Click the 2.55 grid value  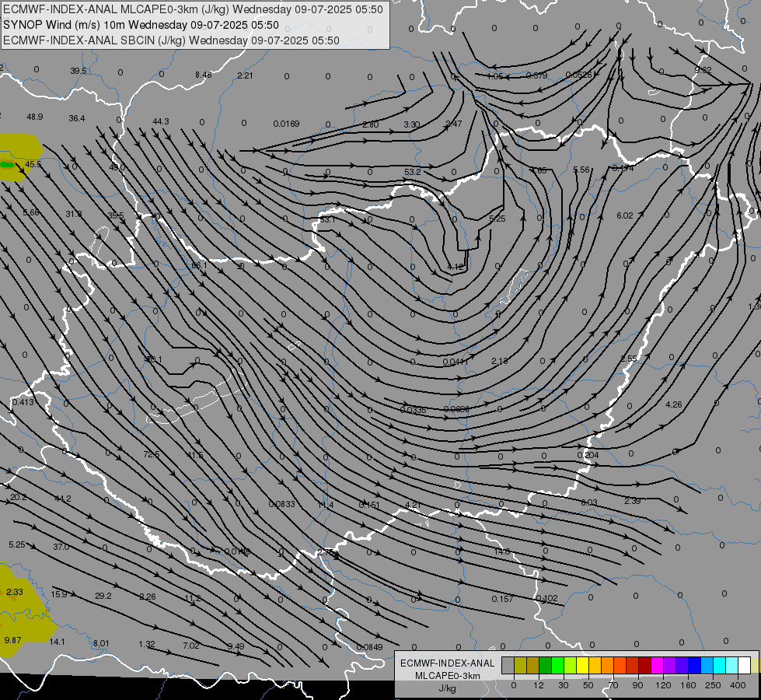tap(629, 359)
